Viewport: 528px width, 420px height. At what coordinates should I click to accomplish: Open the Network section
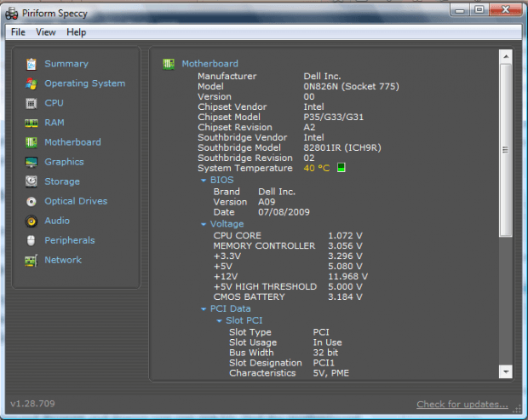[63, 260]
